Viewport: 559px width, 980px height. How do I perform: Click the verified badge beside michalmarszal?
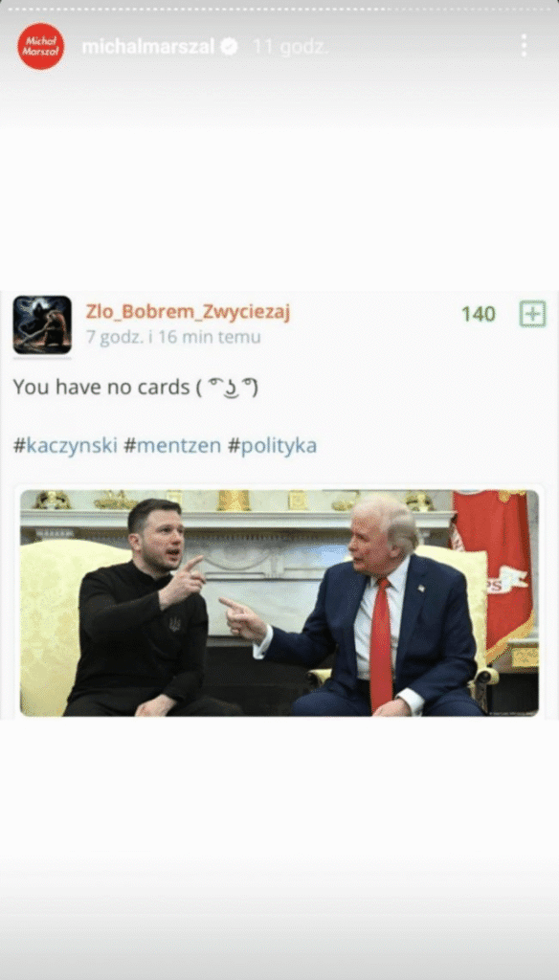click(230, 46)
